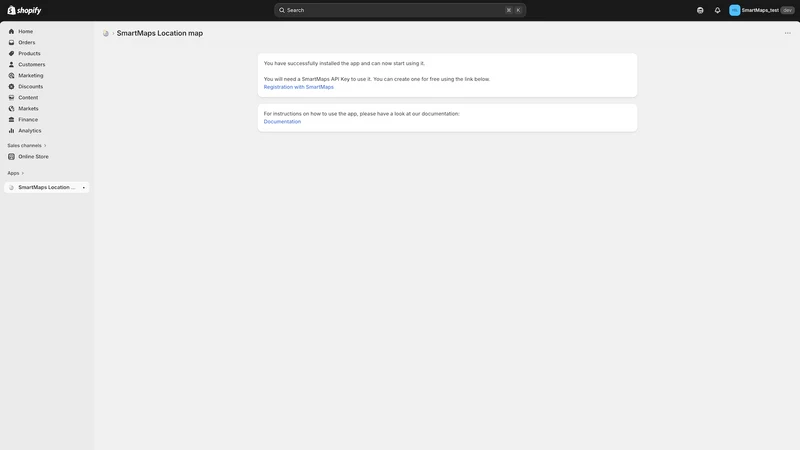The height and width of the screenshot is (450, 800).
Task: Click the Markets globe icon
Action: [11, 109]
